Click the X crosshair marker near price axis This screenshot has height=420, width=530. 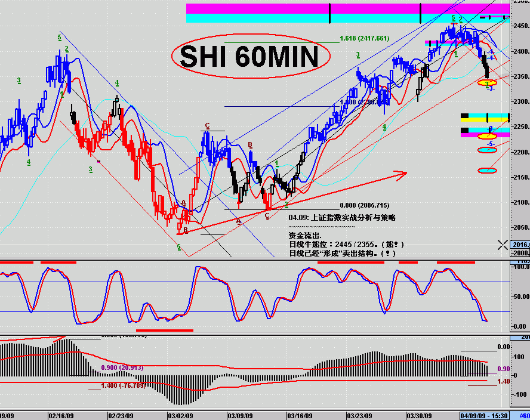coord(503,245)
